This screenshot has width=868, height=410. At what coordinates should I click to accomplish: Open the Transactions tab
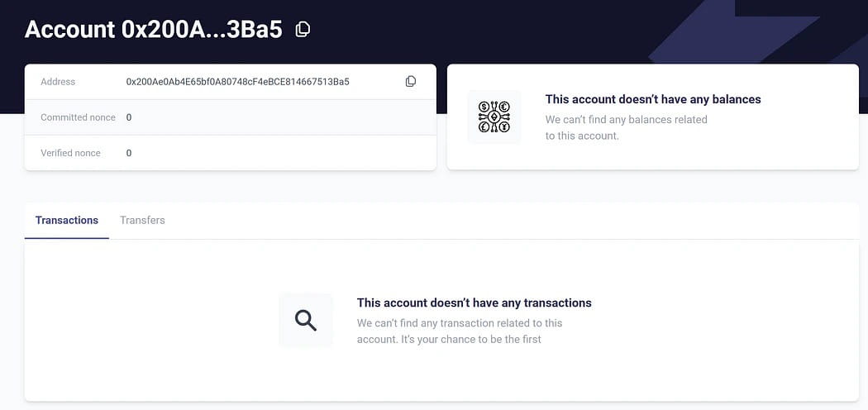[x=66, y=220]
